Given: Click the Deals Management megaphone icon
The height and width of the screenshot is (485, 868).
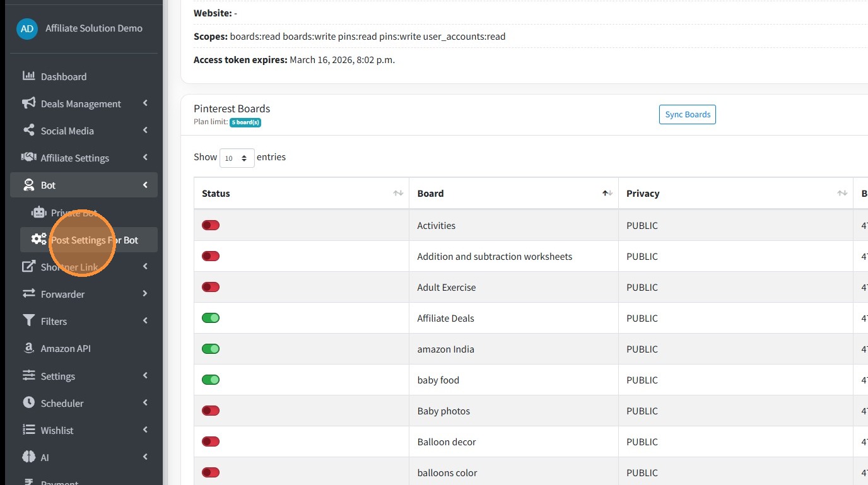Looking at the screenshot, I should pos(28,103).
